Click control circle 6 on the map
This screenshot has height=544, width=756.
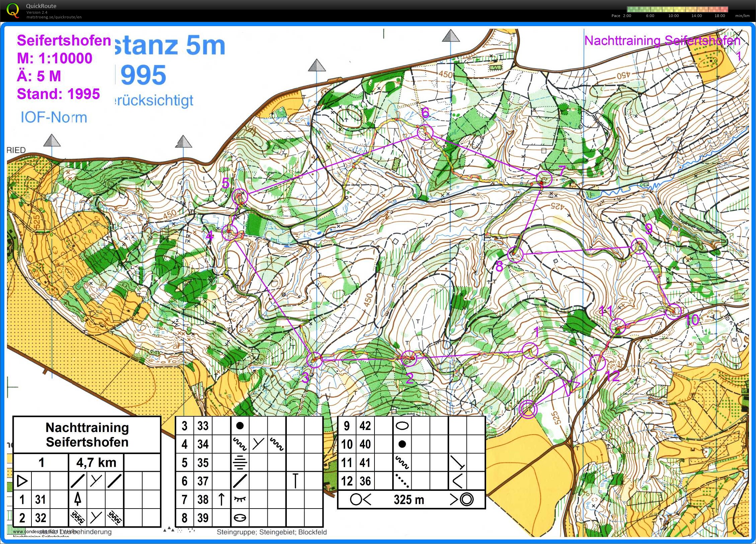point(425,133)
